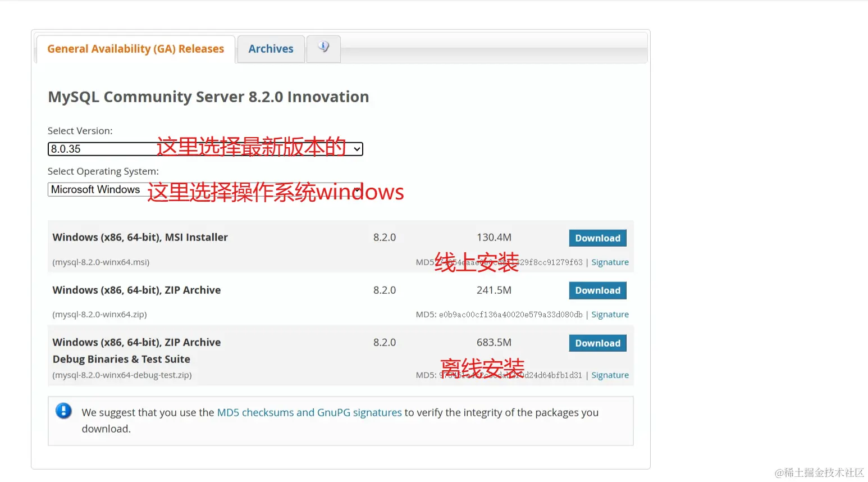Viewport: 868px width, 482px height.
Task: Open Signature link for mysql-8.2.0-winx64.zip
Action: point(610,315)
